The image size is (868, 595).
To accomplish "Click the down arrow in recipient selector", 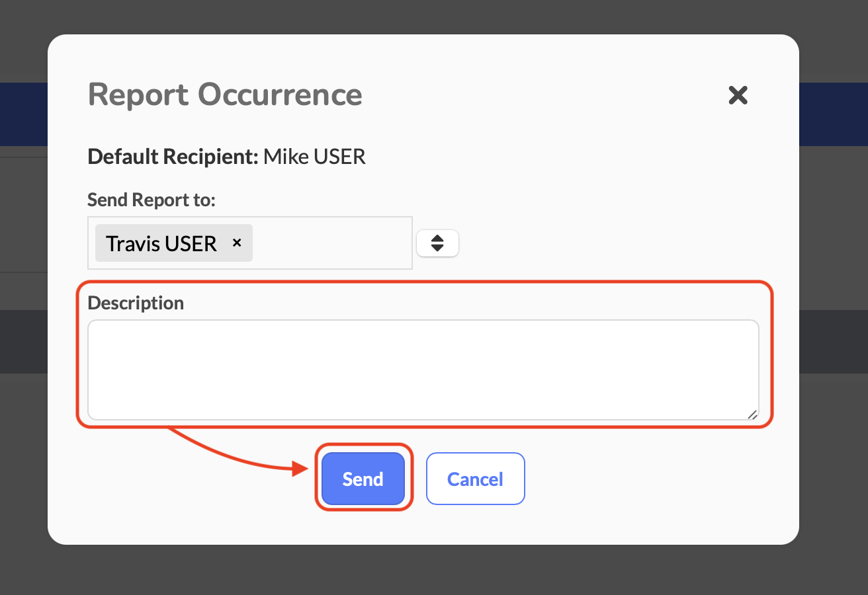I will coord(437,249).
